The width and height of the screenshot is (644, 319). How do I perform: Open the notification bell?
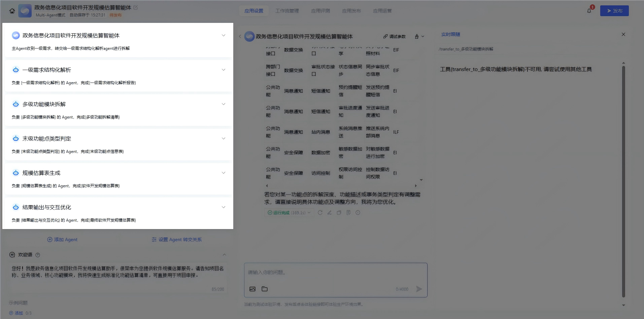pos(589,11)
